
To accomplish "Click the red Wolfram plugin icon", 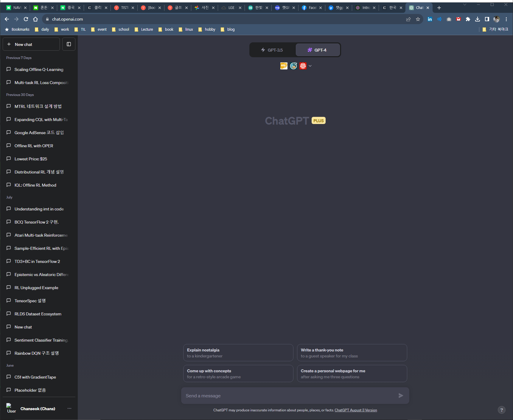I will click(303, 66).
